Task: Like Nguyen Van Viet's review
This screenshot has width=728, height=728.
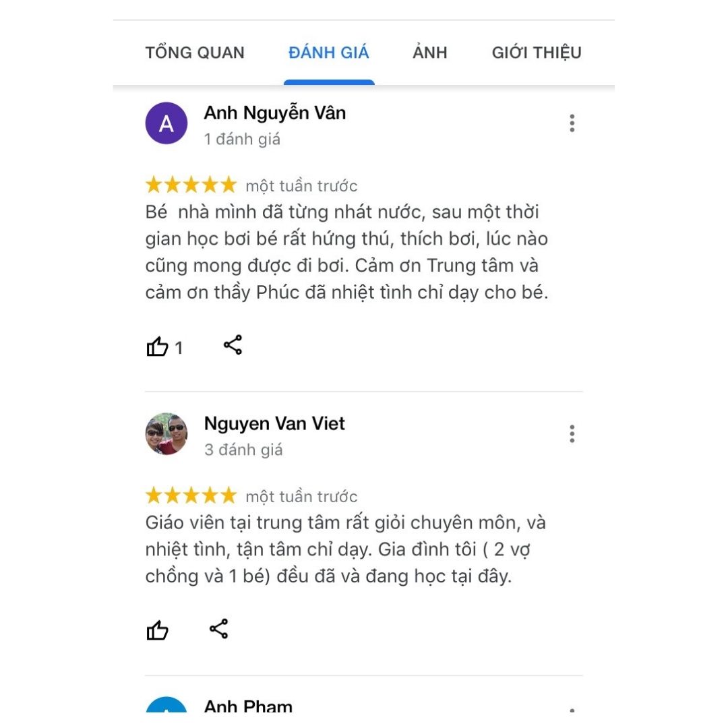Action: point(157,630)
